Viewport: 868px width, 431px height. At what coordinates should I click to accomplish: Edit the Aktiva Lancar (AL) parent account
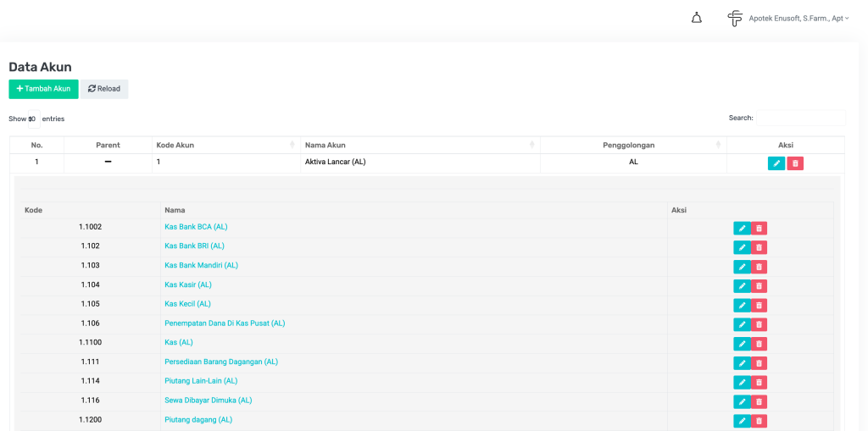776,163
